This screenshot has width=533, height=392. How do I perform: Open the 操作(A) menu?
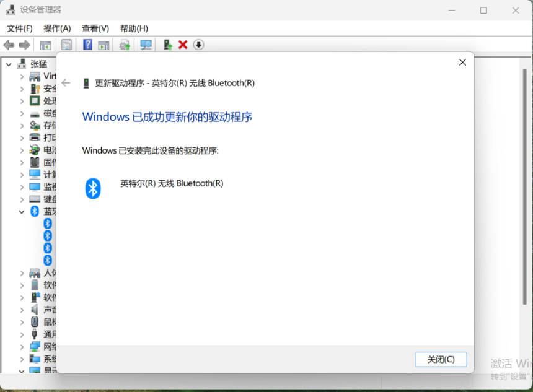(57, 28)
